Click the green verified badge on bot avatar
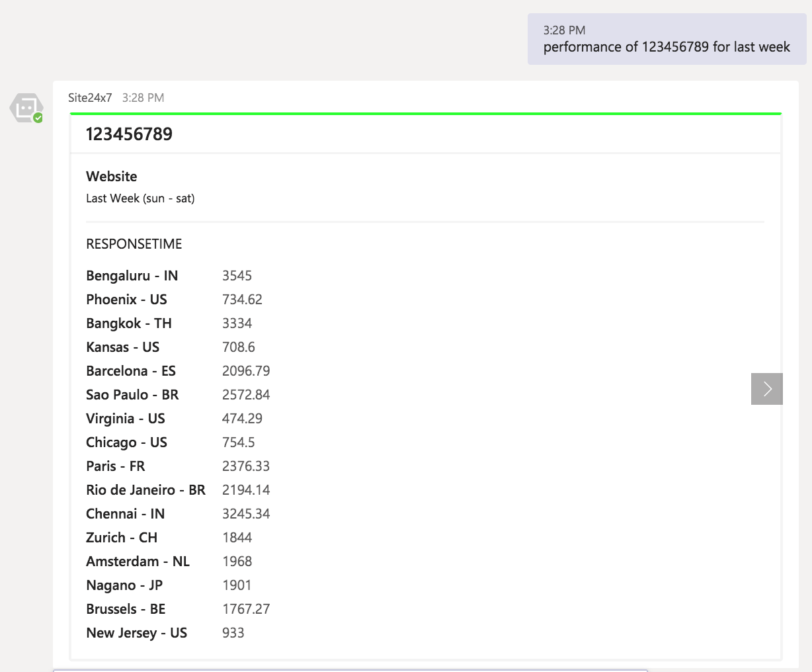812x672 pixels. pyautogui.click(x=38, y=118)
